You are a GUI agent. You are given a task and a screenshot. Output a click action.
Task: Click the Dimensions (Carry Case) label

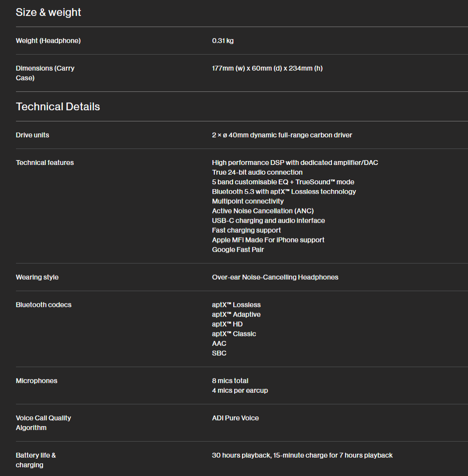click(45, 73)
